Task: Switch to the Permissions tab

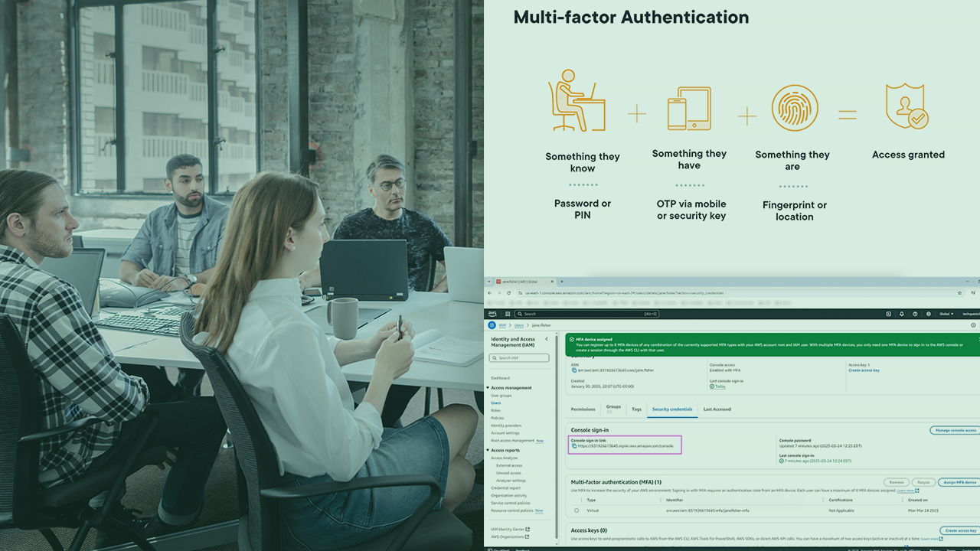Action: coord(583,409)
